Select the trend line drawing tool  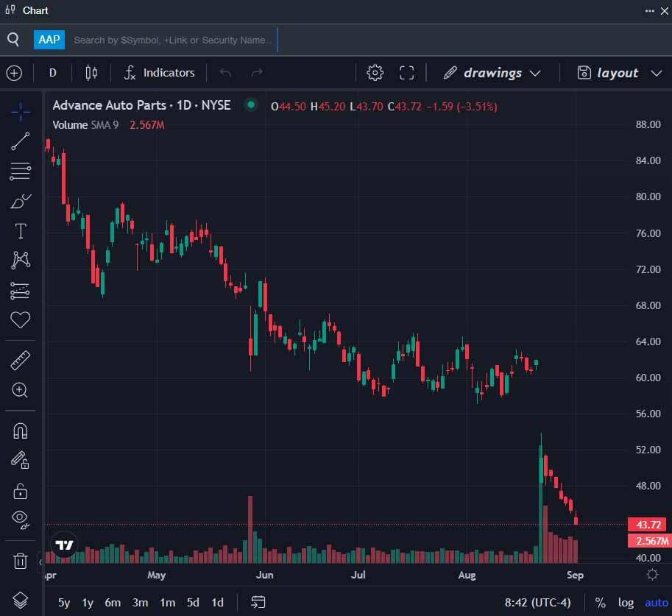tap(21, 142)
